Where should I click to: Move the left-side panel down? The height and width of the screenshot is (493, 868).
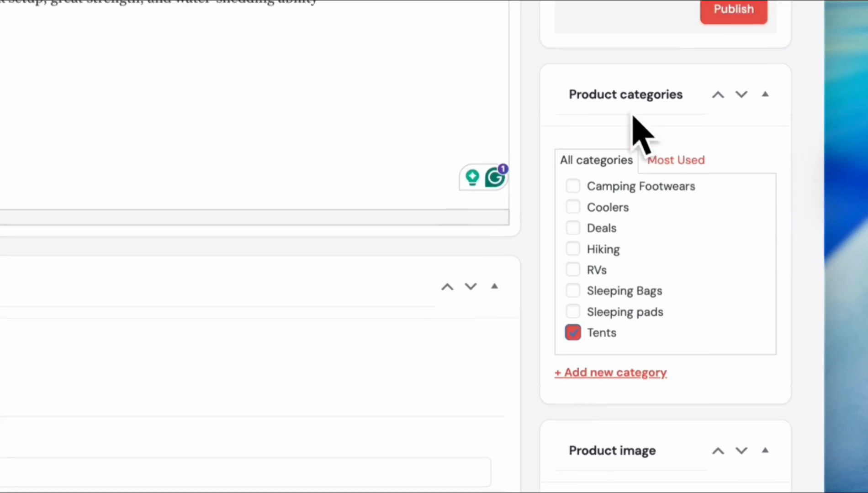pos(471,287)
